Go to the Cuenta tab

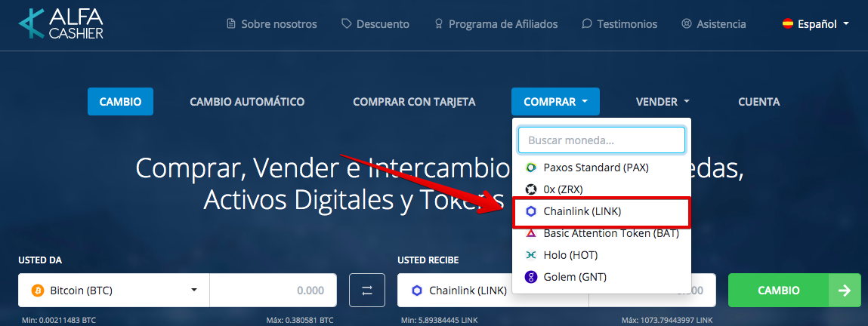point(759,102)
